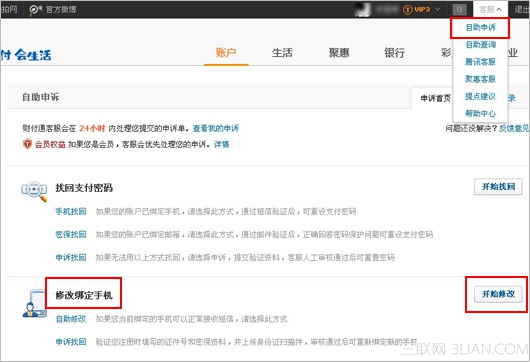Screen dimensions: 530x362
Task: Open the 会员权益 red link
Action: click(x=50, y=144)
